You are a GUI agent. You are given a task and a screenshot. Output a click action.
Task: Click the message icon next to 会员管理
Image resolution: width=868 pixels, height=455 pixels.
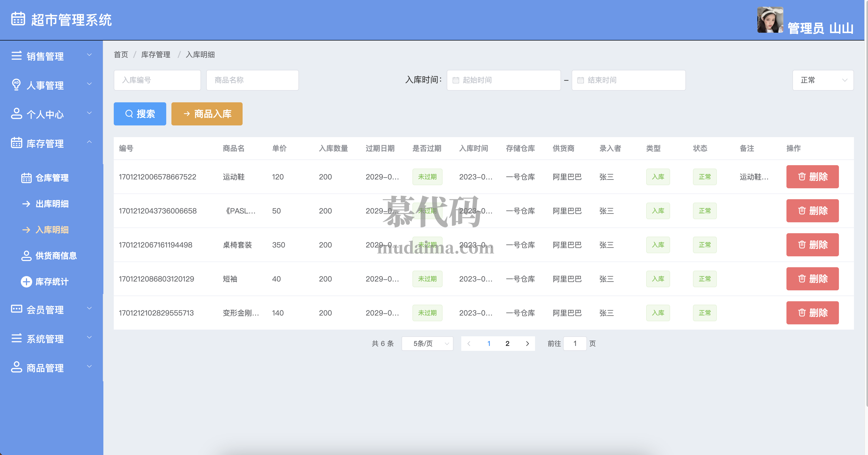click(x=16, y=309)
